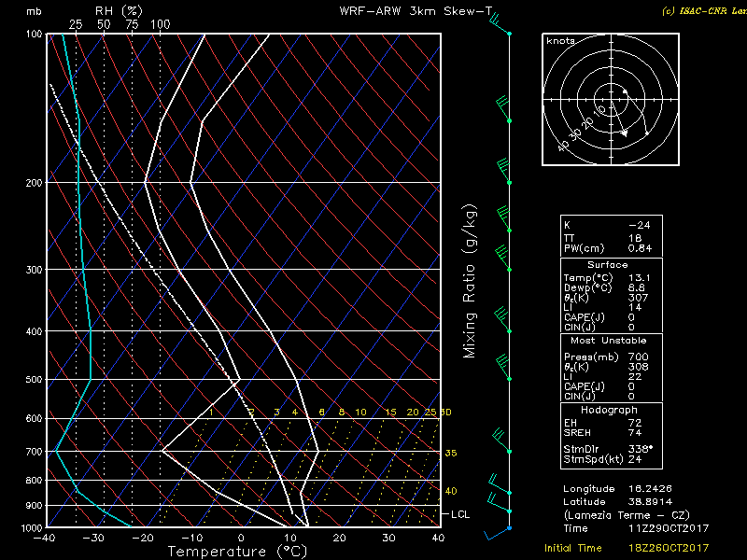This screenshot has width=747, height=560.
Task: Click the yellow 35 label at right edge
Action: coord(451,453)
